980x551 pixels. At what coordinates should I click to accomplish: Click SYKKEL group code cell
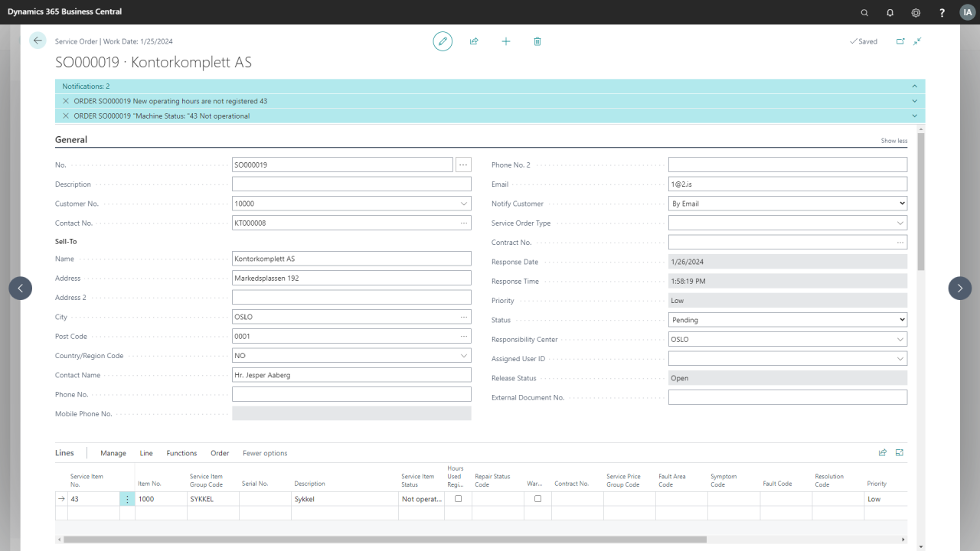(213, 499)
